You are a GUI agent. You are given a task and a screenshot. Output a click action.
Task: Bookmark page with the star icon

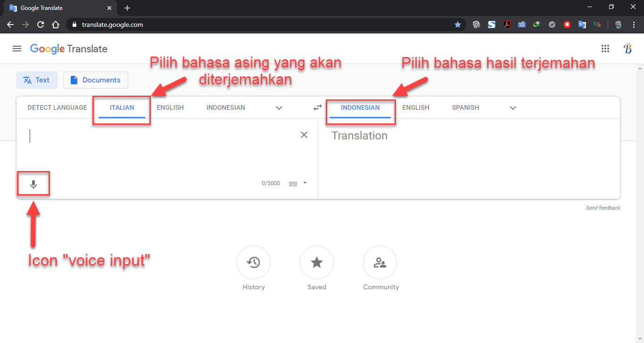click(x=457, y=24)
